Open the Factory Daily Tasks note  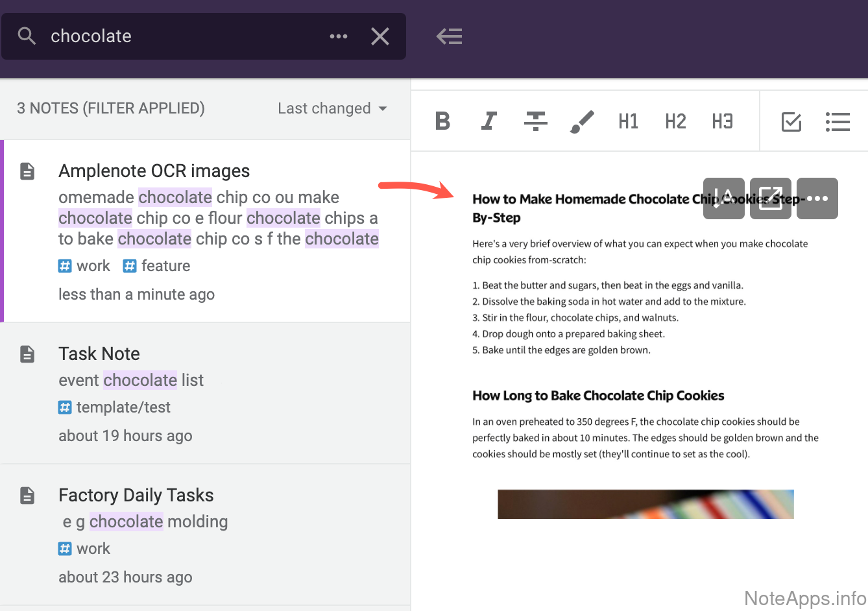coord(136,496)
